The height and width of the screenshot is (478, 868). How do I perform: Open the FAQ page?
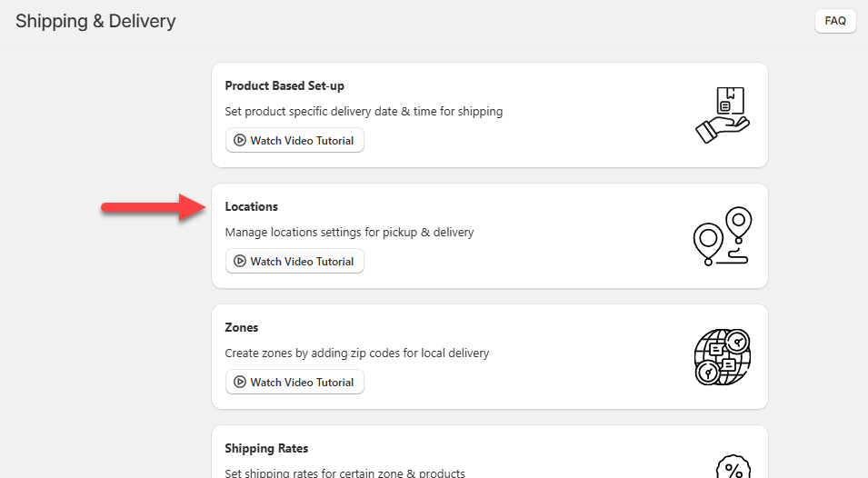click(835, 21)
